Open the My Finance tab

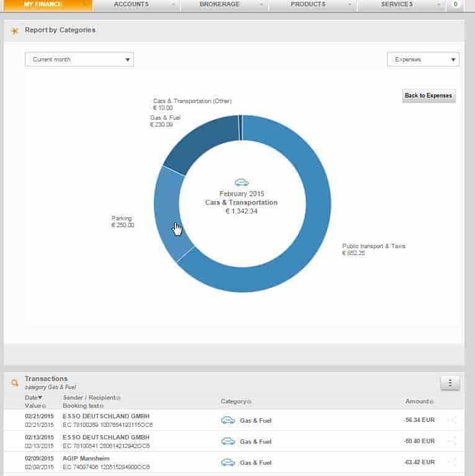click(48, 5)
